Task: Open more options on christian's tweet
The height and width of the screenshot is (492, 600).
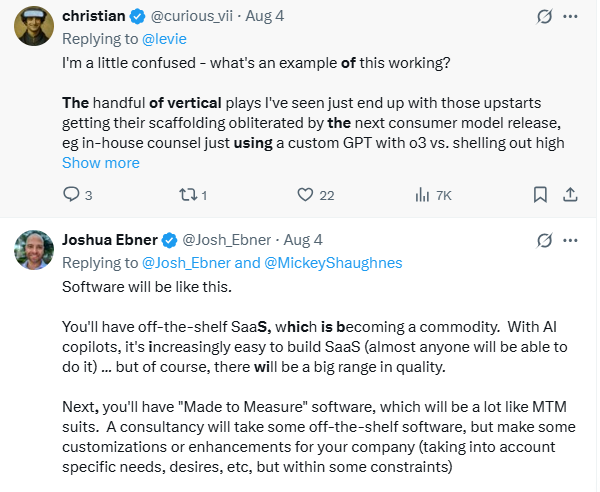Action: coord(571,17)
